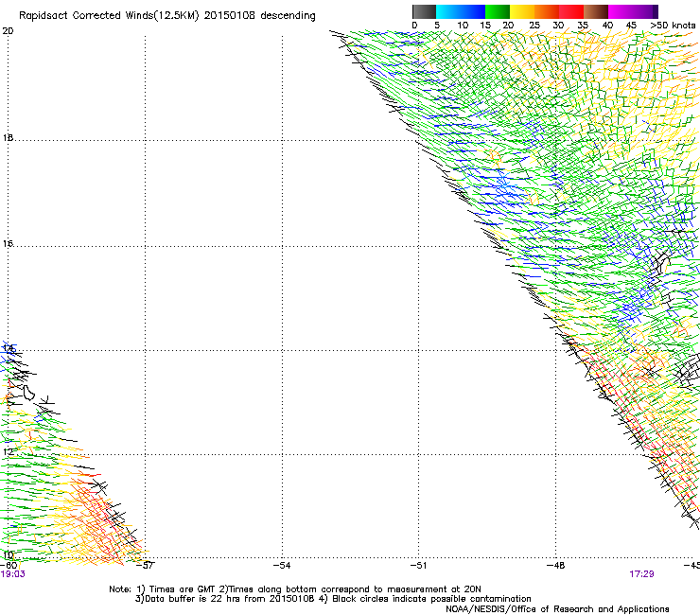Screen dimensions: 700x615
Task: Choose the purple 45-50 knots legend segment
Action: [645, 11]
